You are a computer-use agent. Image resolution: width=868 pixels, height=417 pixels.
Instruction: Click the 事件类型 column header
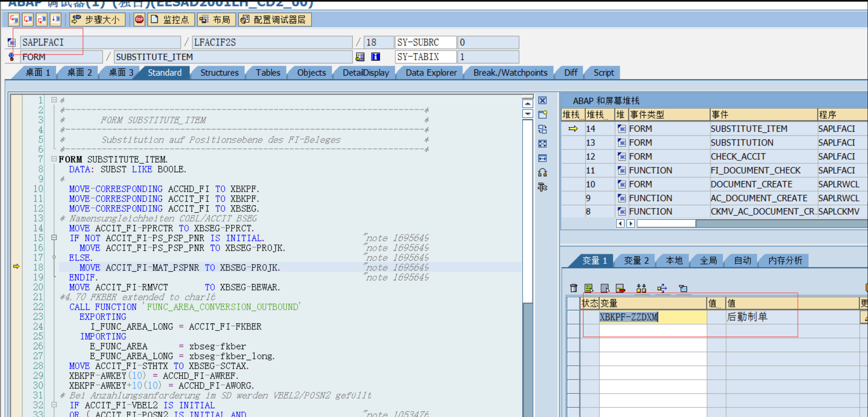click(669, 114)
